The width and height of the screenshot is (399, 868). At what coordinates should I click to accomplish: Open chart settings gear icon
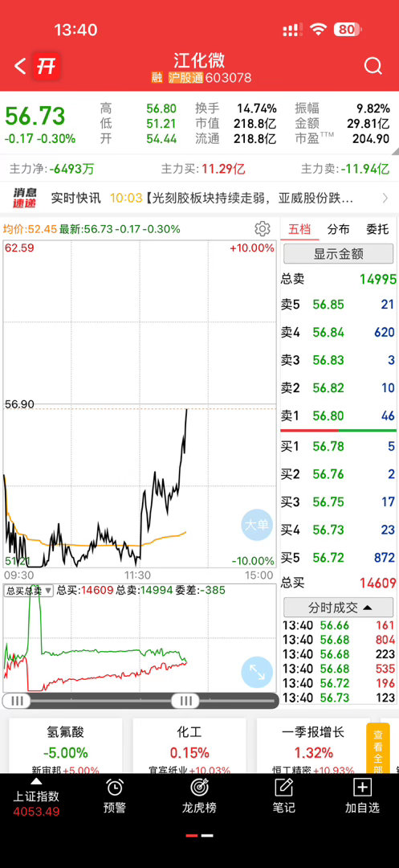(263, 228)
